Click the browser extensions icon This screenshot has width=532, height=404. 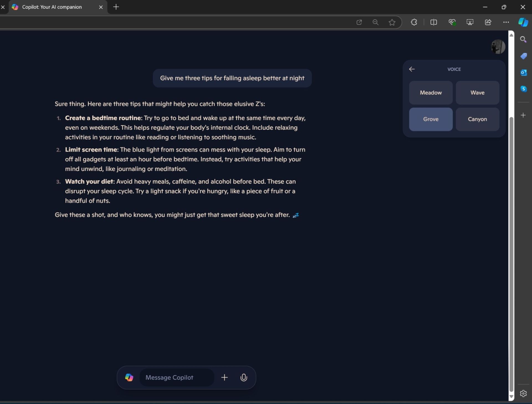pos(414,22)
